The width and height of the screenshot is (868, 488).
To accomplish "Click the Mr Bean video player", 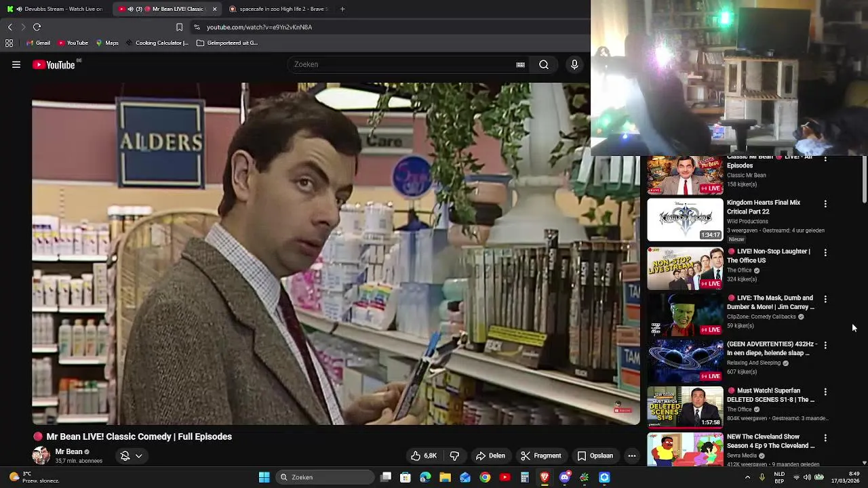I will click(x=336, y=253).
